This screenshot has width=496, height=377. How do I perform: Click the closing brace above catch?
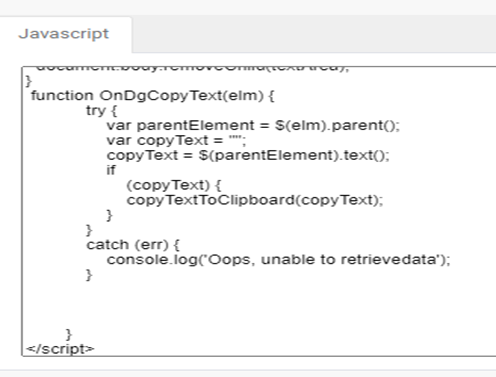click(x=89, y=230)
